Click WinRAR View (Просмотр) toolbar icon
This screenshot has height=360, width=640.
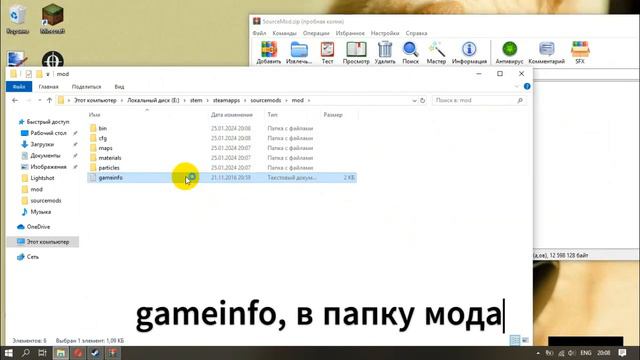(356, 53)
